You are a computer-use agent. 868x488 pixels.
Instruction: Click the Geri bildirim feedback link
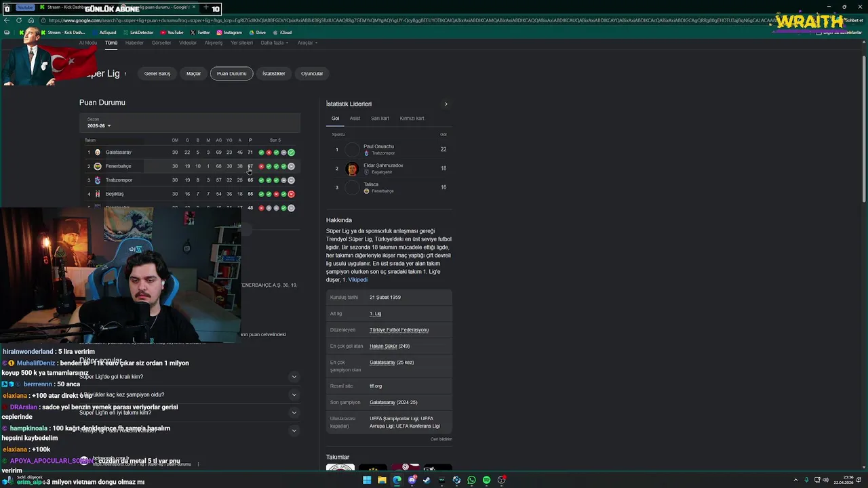[441, 439]
